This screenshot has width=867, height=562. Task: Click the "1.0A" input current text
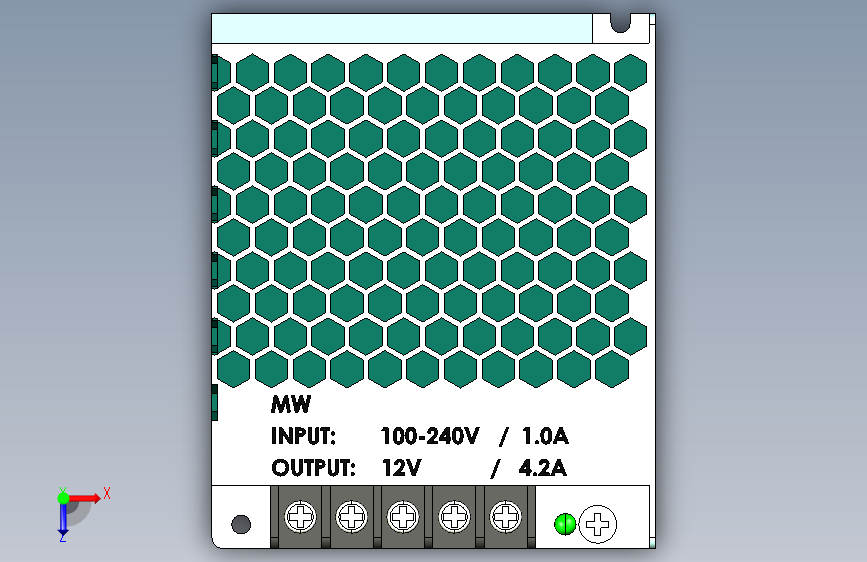point(545,436)
